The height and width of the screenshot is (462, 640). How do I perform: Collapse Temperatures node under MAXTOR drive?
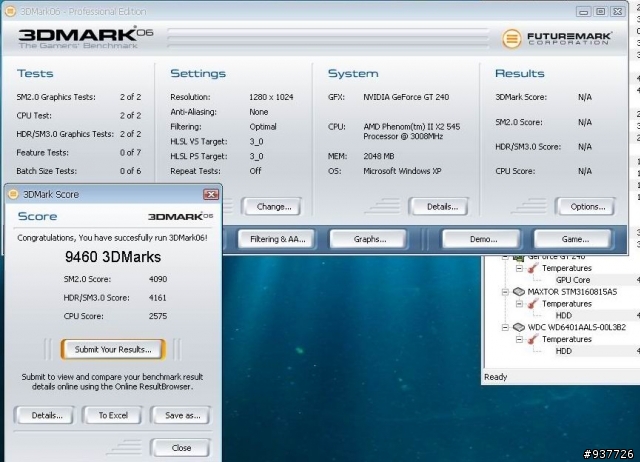pyautogui.click(x=519, y=304)
